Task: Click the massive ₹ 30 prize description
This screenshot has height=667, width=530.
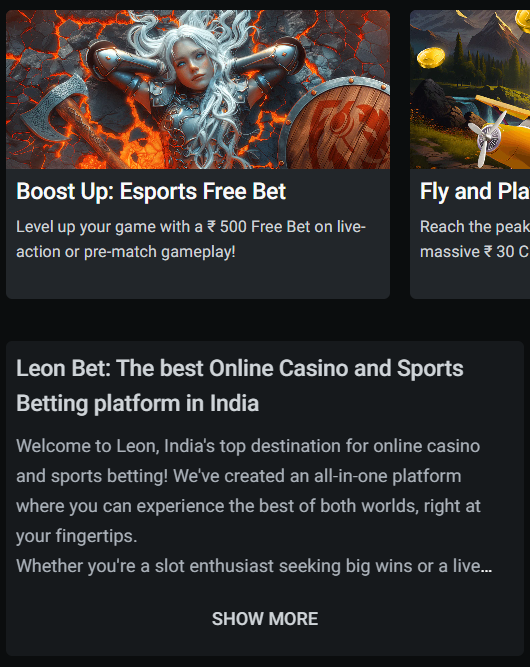Action: (x=475, y=251)
